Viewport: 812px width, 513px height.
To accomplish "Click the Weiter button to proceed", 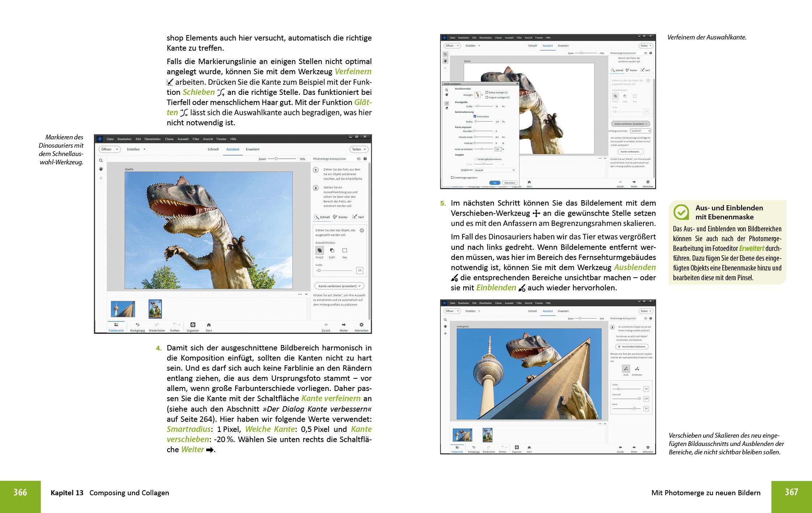I will [344, 325].
